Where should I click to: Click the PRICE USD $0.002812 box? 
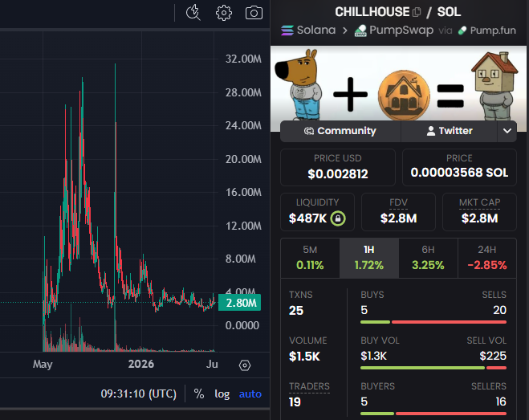coord(338,168)
